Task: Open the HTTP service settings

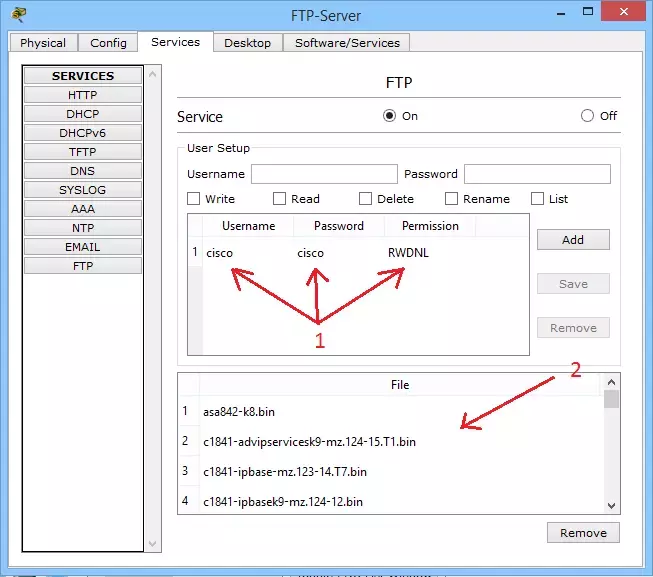Action: coord(83,95)
